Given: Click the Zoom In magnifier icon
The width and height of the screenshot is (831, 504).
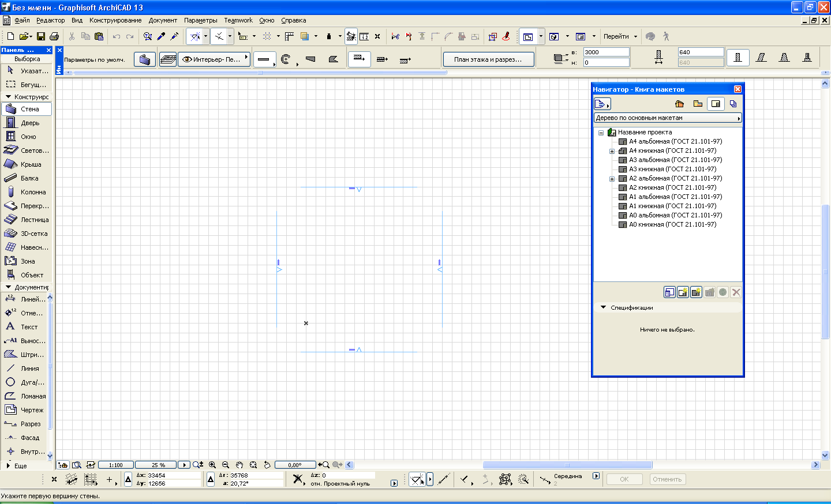Looking at the screenshot, I should point(212,465).
